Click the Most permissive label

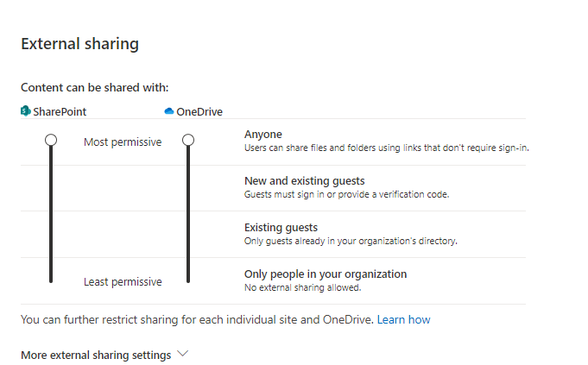(123, 142)
